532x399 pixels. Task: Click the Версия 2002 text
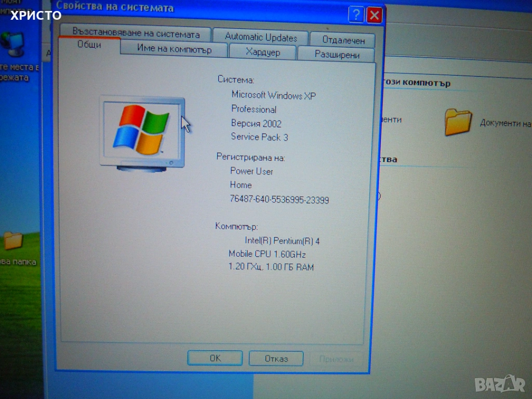point(256,123)
